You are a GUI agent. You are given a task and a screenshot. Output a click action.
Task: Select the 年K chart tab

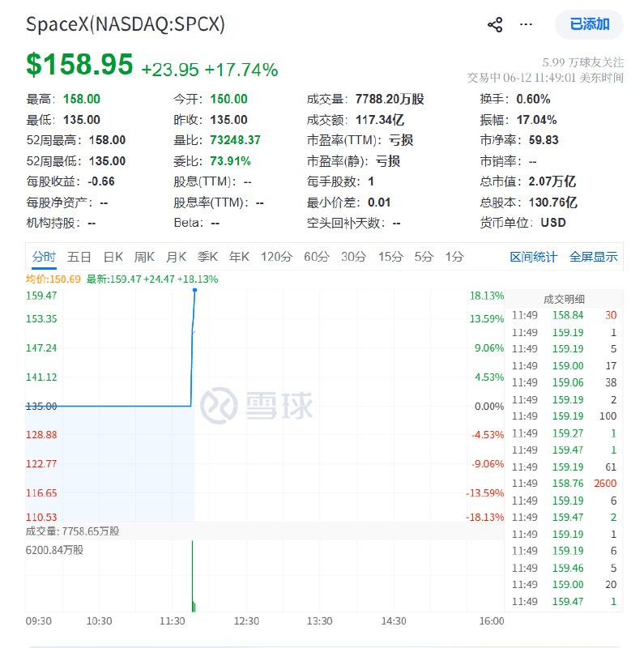tap(239, 257)
